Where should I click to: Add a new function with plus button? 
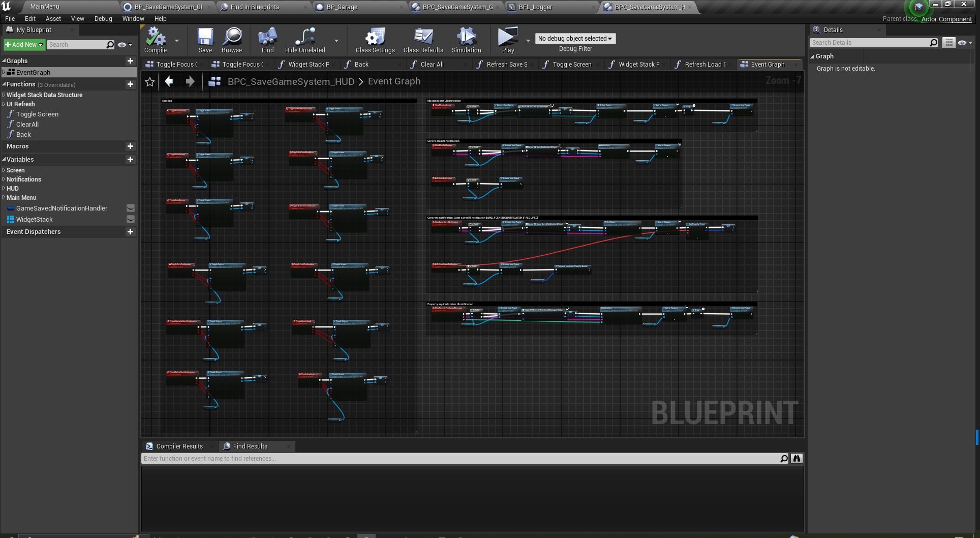[x=130, y=84]
